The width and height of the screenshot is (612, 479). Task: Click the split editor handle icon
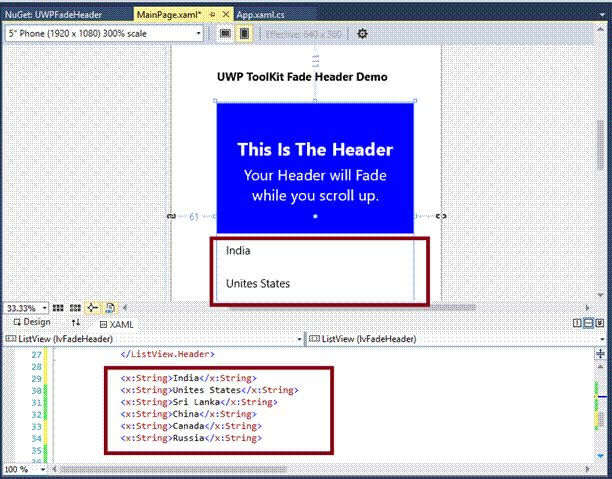[600, 354]
